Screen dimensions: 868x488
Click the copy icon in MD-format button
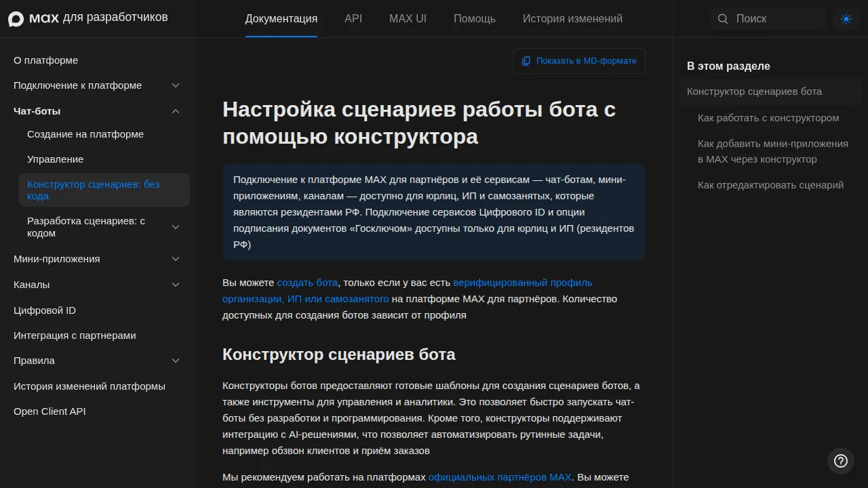pyautogui.click(x=526, y=61)
